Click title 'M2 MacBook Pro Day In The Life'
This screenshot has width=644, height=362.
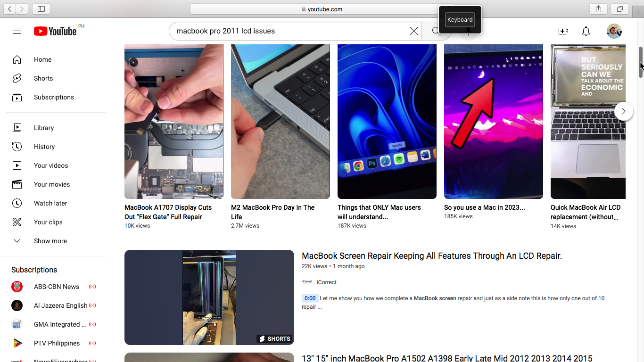(x=273, y=212)
